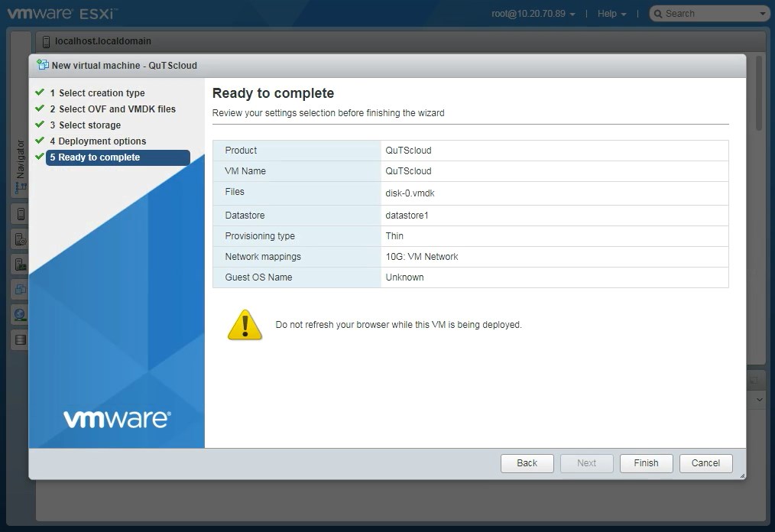Click Finish to deploy the VM

[646, 463]
